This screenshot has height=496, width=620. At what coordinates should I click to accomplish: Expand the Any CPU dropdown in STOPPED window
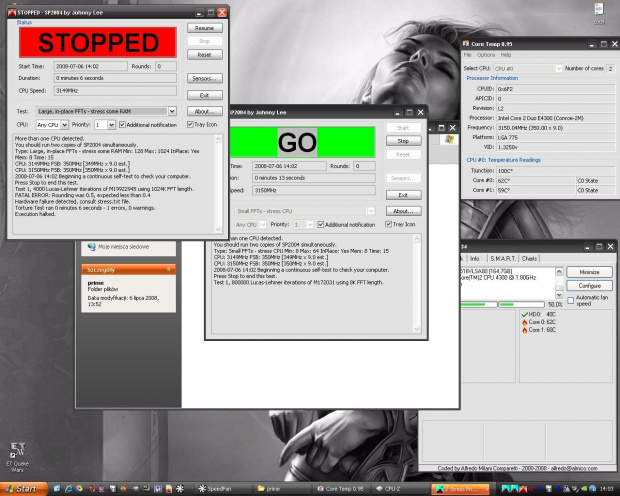[x=63, y=125]
